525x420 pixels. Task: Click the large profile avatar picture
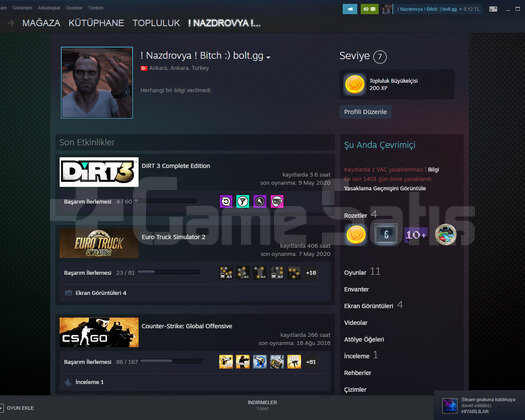point(97,83)
